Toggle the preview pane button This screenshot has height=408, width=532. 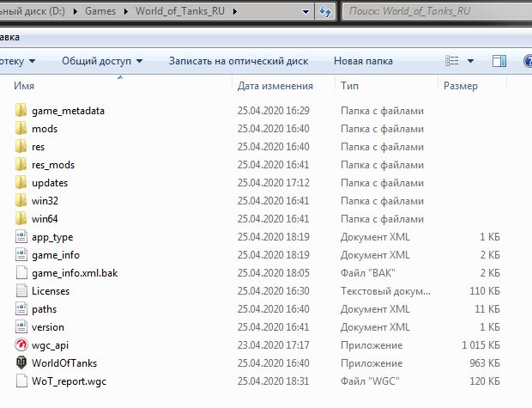(499, 61)
